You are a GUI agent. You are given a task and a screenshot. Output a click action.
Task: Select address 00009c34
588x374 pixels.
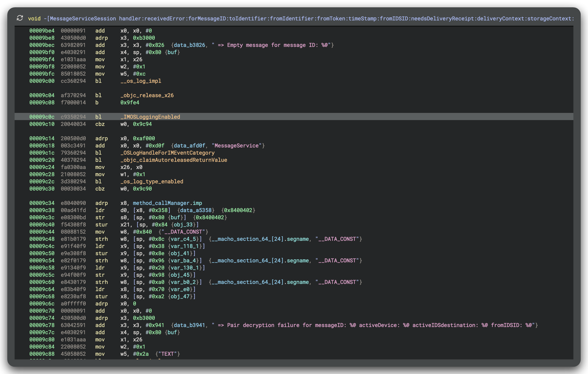(x=42, y=203)
